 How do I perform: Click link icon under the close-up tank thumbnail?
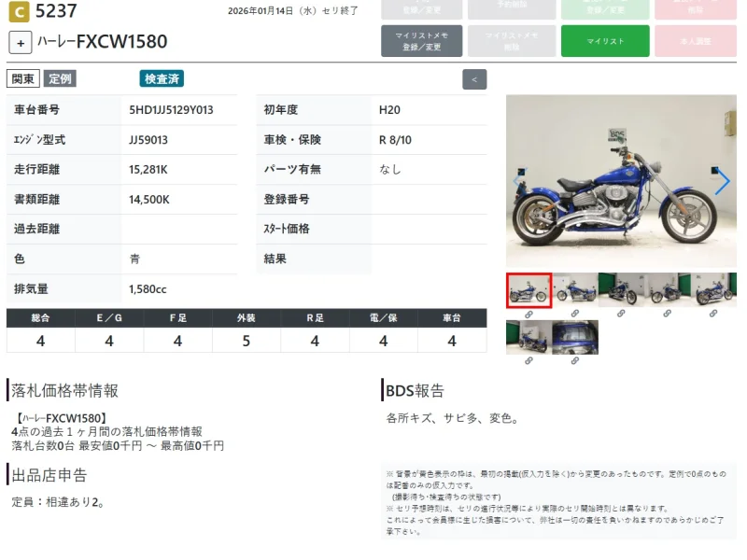tap(575, 361)
